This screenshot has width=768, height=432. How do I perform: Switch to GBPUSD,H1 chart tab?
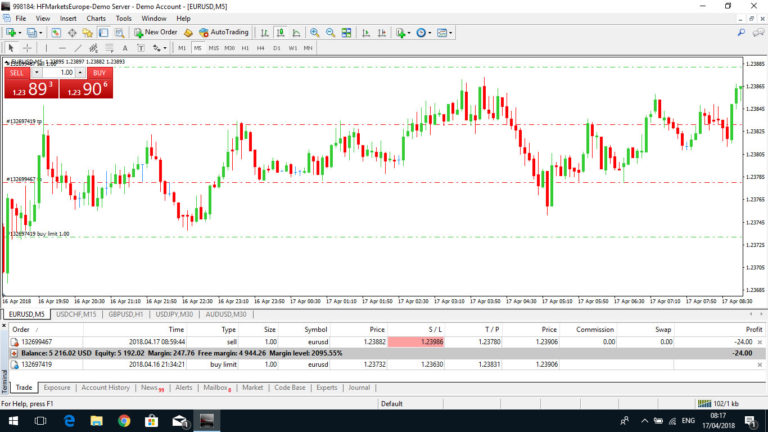click(x=126, y=314)
